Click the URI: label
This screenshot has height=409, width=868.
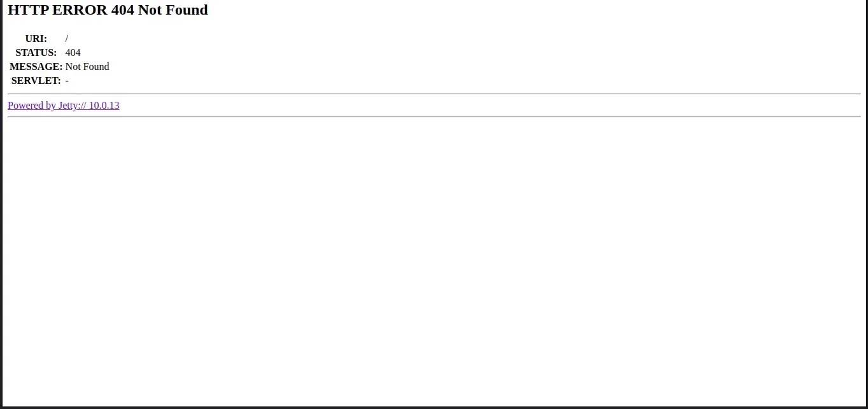click(36, 39)
